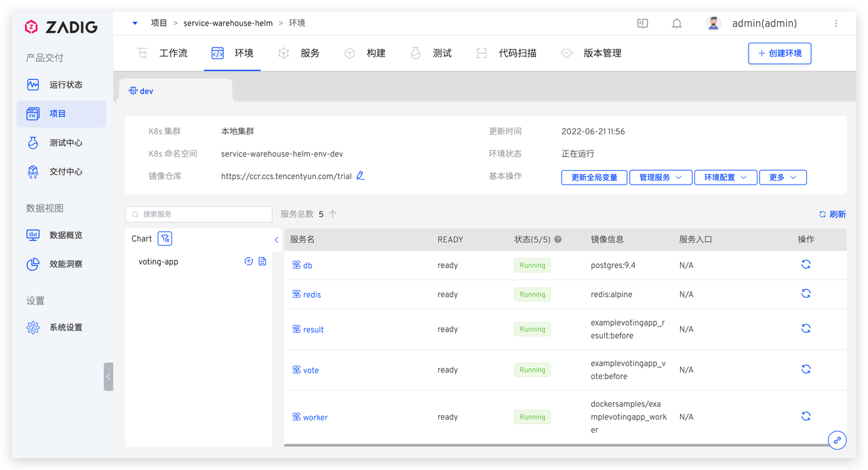Click the status help question mark icon
This screenshot has width=868, height=470.
point(558,239)
